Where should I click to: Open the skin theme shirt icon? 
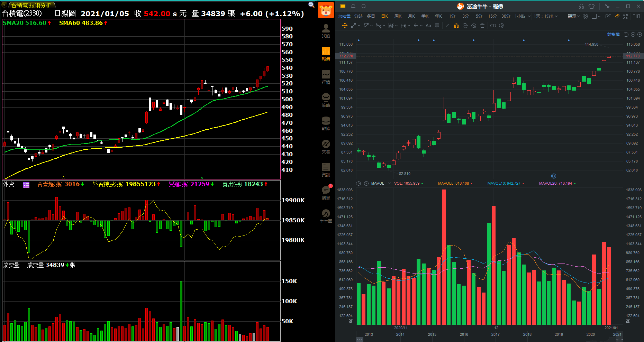[591, 6]
